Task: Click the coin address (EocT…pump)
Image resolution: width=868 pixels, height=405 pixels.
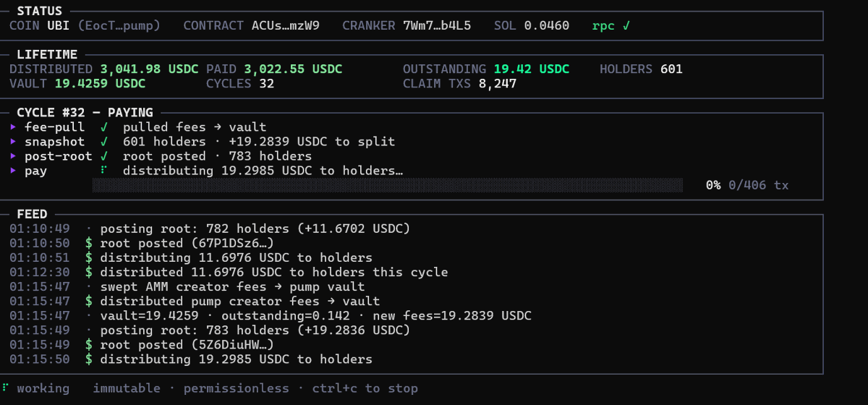Action: (x=119, y=25)
